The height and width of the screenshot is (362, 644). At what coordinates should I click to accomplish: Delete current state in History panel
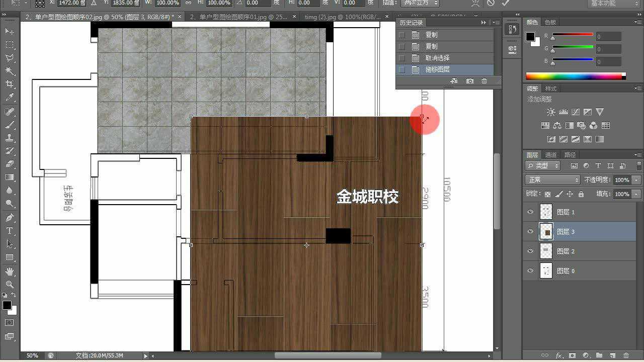point(484,81)
